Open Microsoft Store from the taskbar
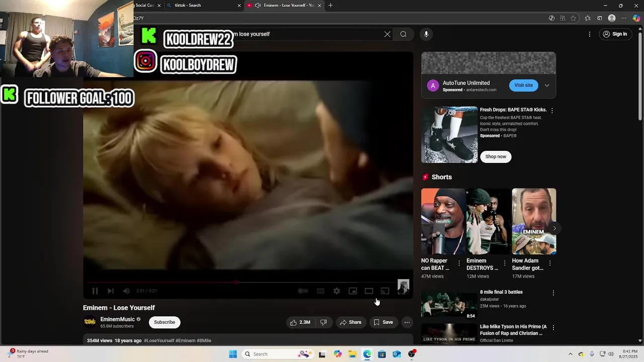 382,354
